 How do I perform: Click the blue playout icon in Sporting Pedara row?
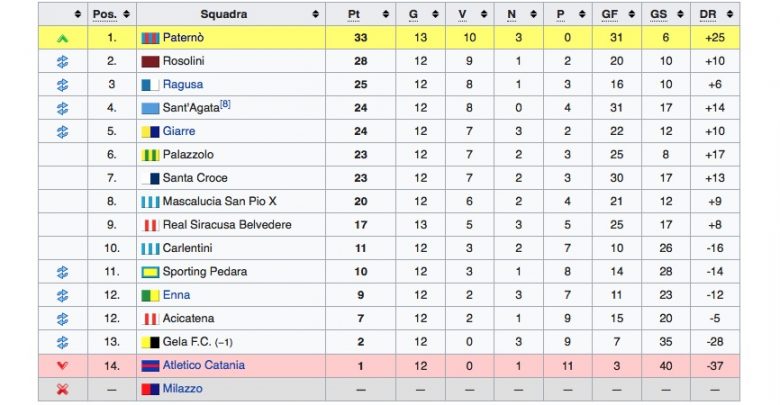(x=62, y=272)
